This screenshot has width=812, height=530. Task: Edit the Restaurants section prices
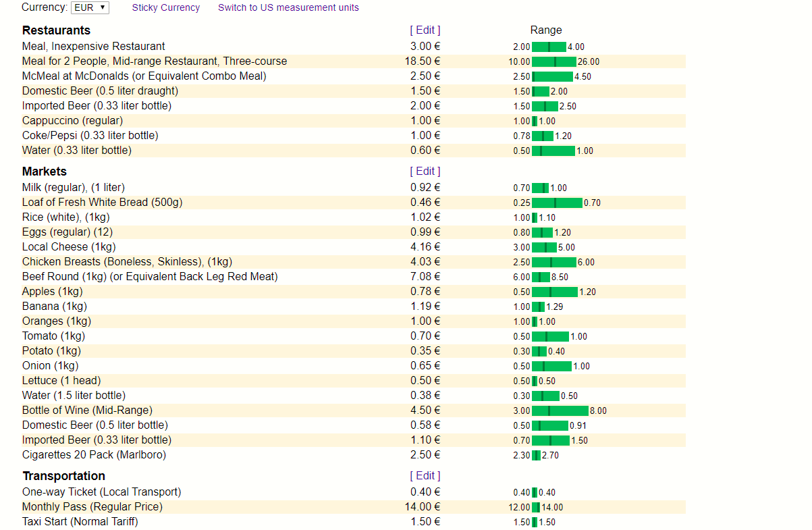point(425,30)
